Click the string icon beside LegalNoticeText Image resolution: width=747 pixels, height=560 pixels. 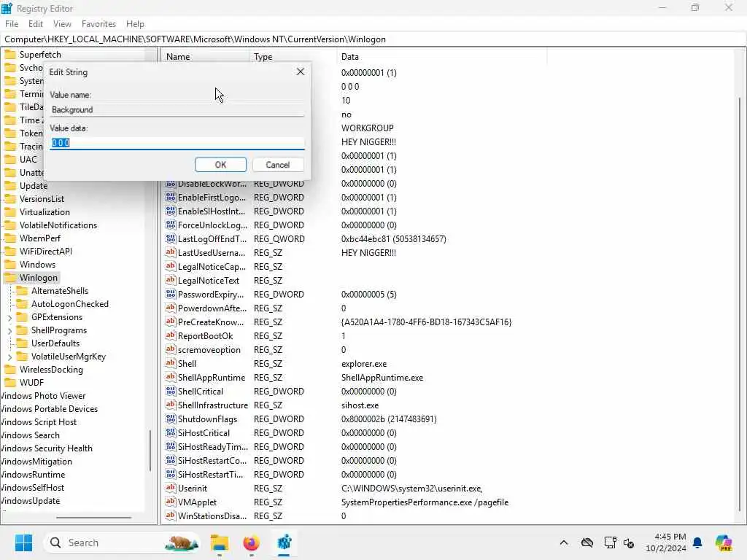pos(170,280)
